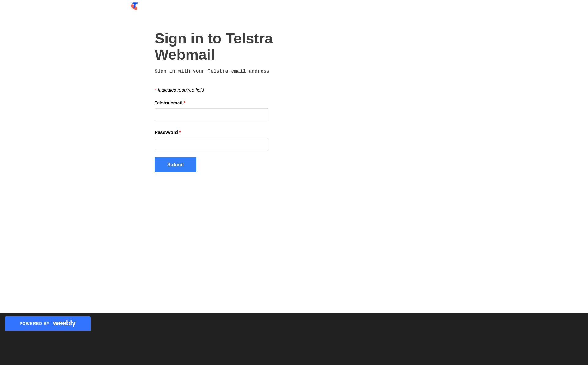588x365 pixels.
Task: Click the word "Telstra" in the main heading
Action: [x=249, y=39]
